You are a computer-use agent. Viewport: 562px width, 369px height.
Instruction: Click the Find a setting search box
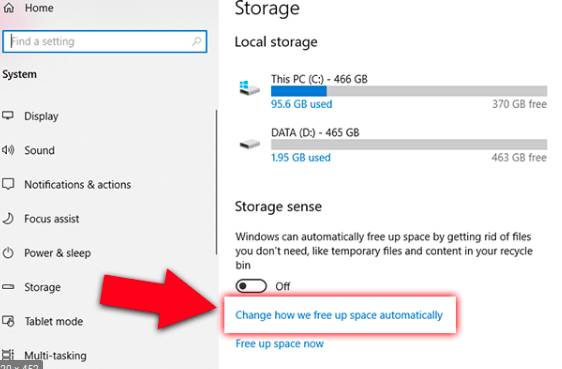[x=104, y=42]
